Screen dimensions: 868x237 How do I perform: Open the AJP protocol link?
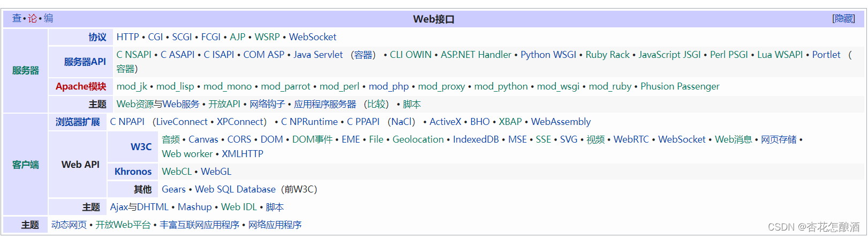click(238, 37)
